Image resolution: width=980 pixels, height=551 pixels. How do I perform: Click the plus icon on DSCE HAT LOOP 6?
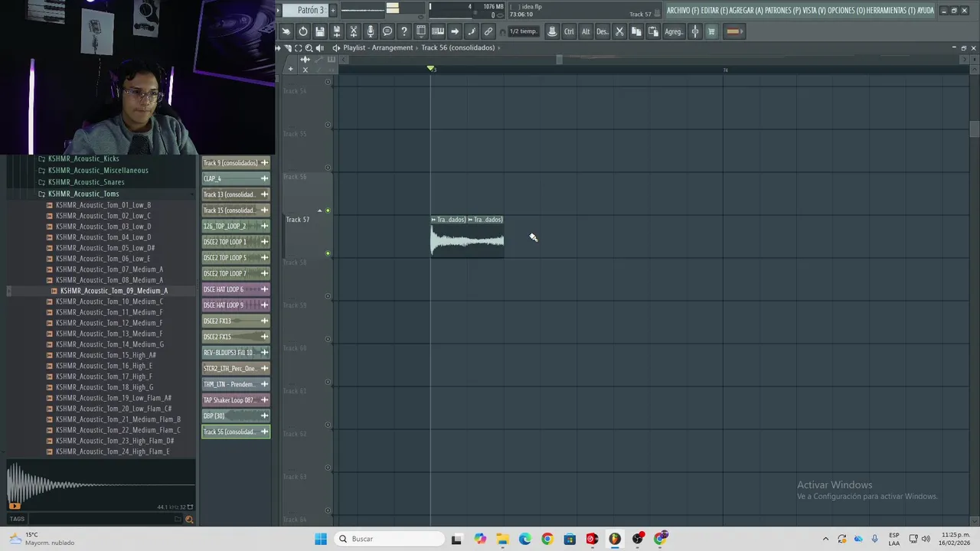point(264,289)
